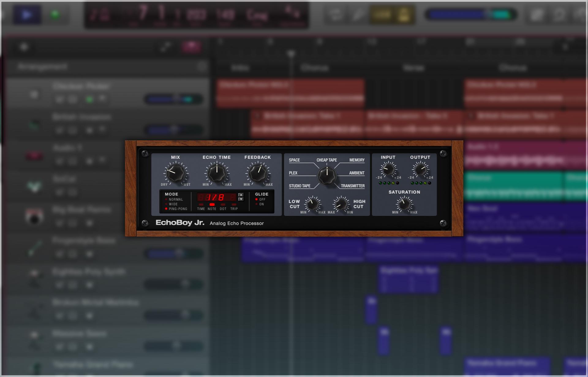Click the High Cut knob
Image resolution: width=588 pixels, height=377 pixels.
pos(341,204)
